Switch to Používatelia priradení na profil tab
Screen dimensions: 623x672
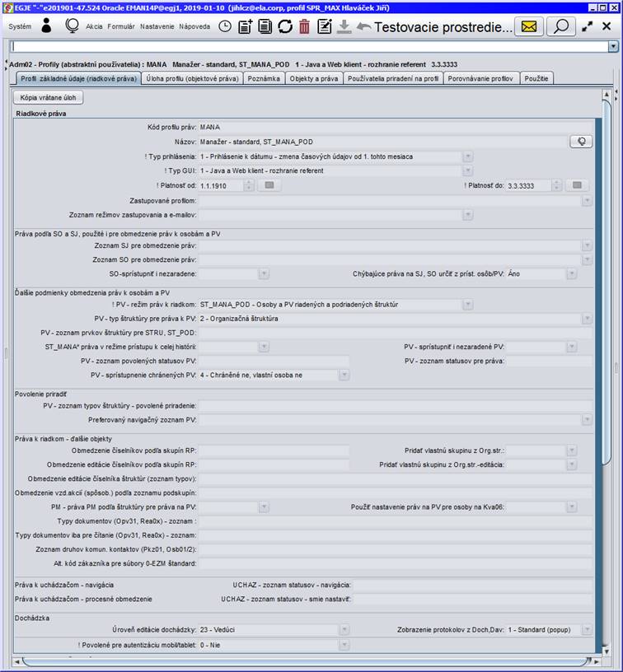tap(393, 78)
